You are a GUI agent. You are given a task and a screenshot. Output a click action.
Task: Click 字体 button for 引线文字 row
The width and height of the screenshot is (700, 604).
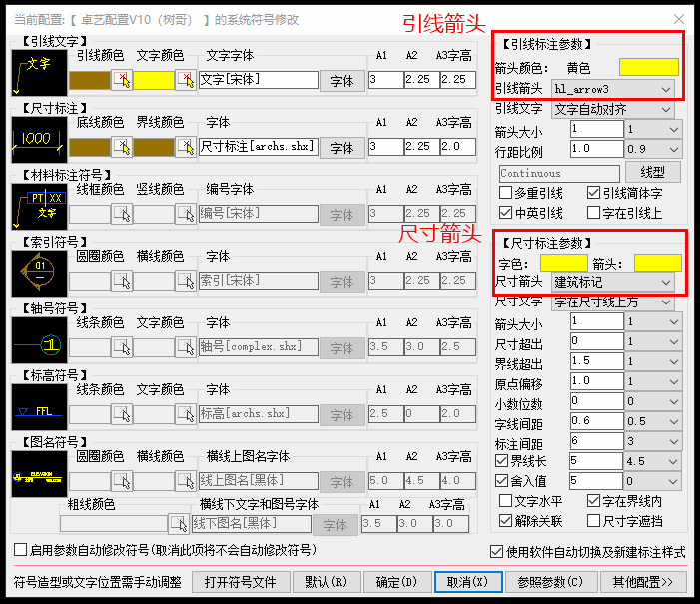(x=342, y=81)
